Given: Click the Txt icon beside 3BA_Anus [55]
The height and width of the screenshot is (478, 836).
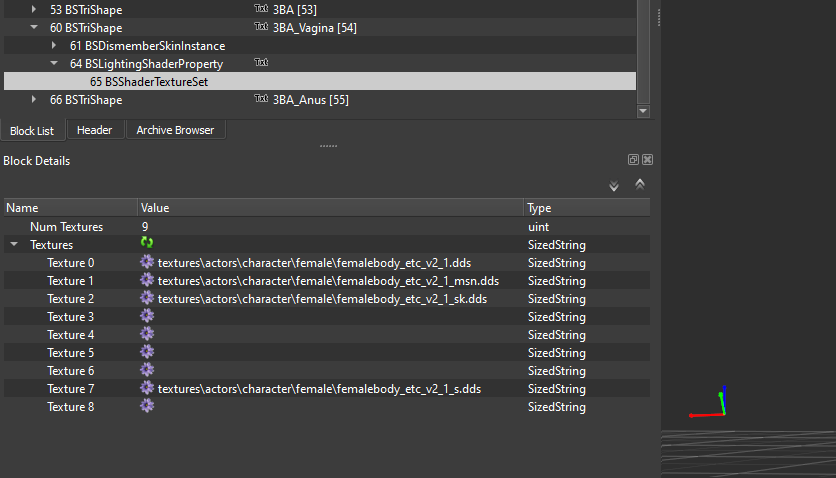Looking at the screenshot, I should (261, 99).
